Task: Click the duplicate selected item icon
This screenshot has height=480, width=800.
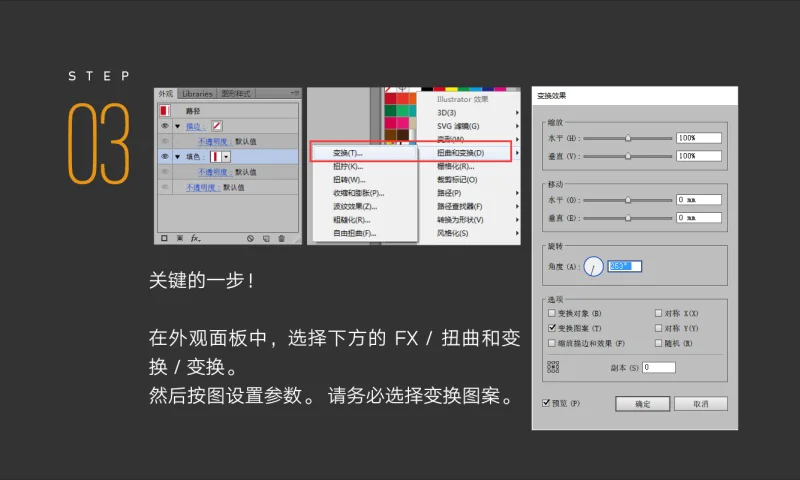Action: (266, 238)
